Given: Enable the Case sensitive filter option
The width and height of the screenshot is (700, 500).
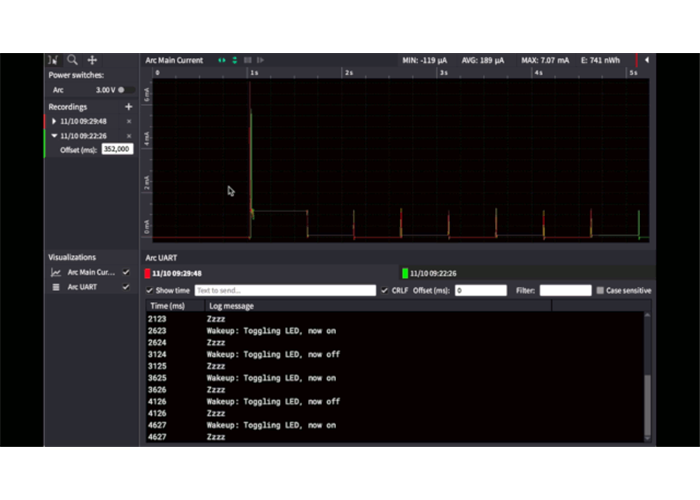Looking at the screenshot, I should pyautogui.click(x=600, y=290).
